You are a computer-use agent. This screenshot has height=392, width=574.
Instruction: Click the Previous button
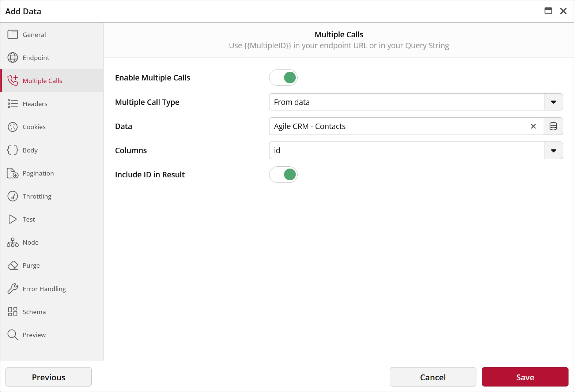pyautogui.click(x=49, y=377)
